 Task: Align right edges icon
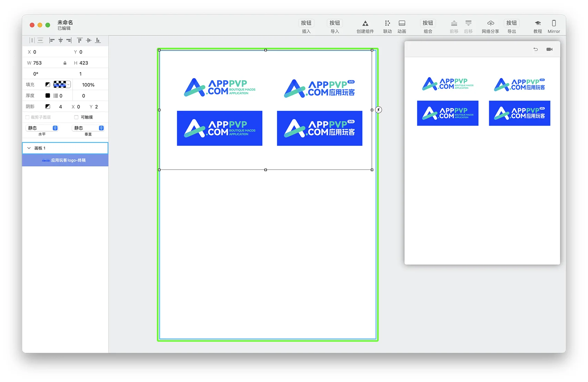click(69, 40)
